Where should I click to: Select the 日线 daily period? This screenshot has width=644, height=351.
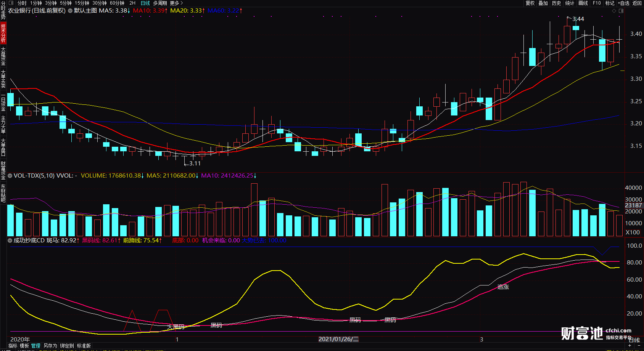[x=145, y=3]
